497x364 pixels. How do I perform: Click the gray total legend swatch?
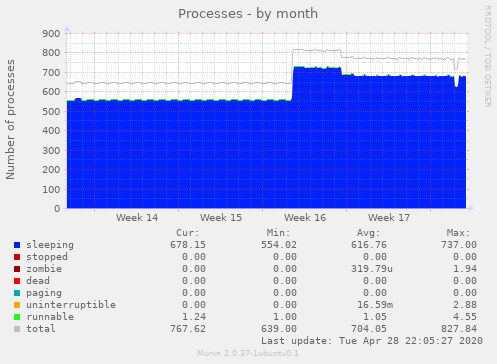coord(17,329)
